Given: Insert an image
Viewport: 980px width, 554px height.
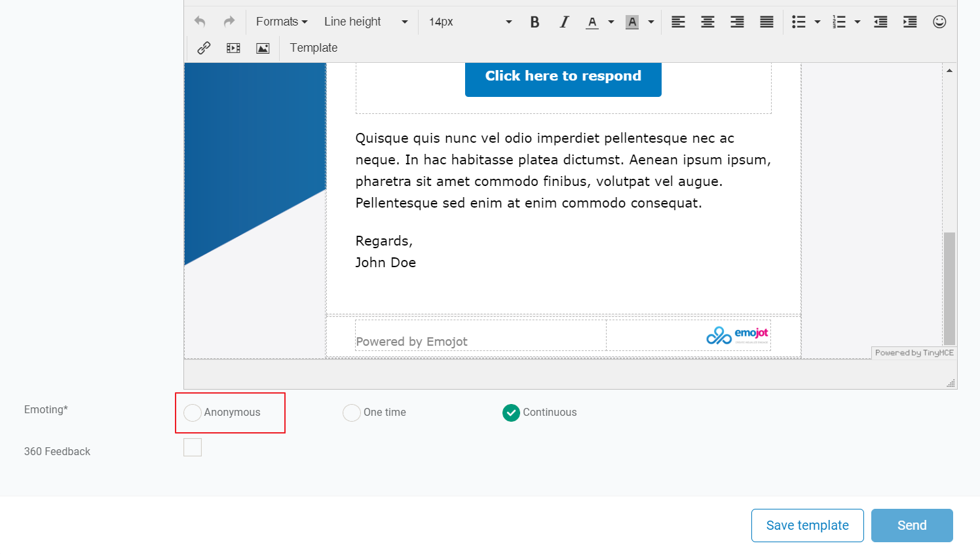Looking at the screenshot, I should point(263,47).
